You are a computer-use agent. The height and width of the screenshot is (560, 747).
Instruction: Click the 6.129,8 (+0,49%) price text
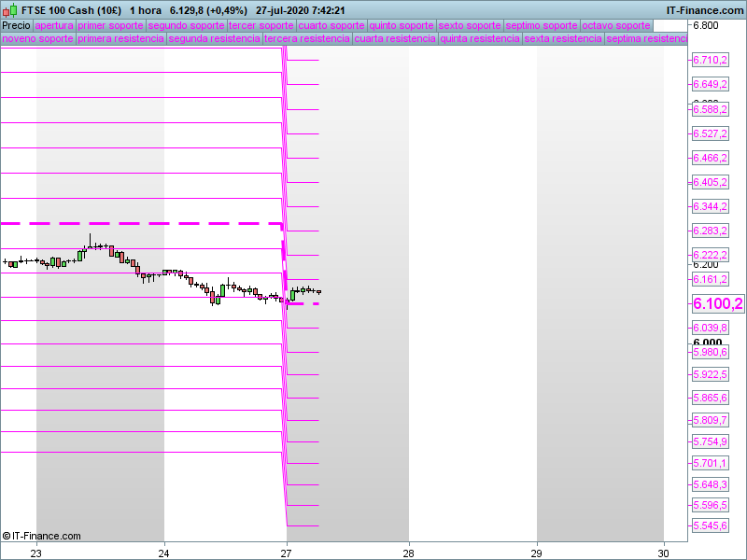click(x=208, y=10)
